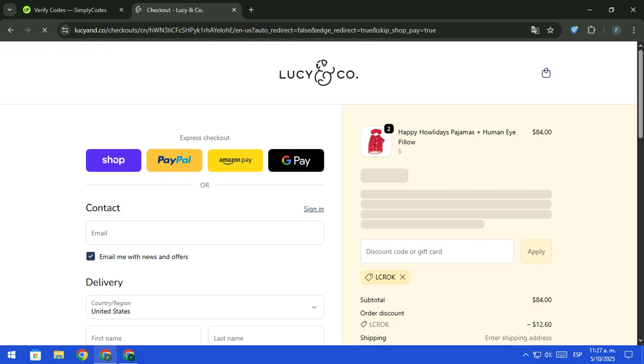
Task: Focus the Discount code or gift card field
Action: coord(437,251)
